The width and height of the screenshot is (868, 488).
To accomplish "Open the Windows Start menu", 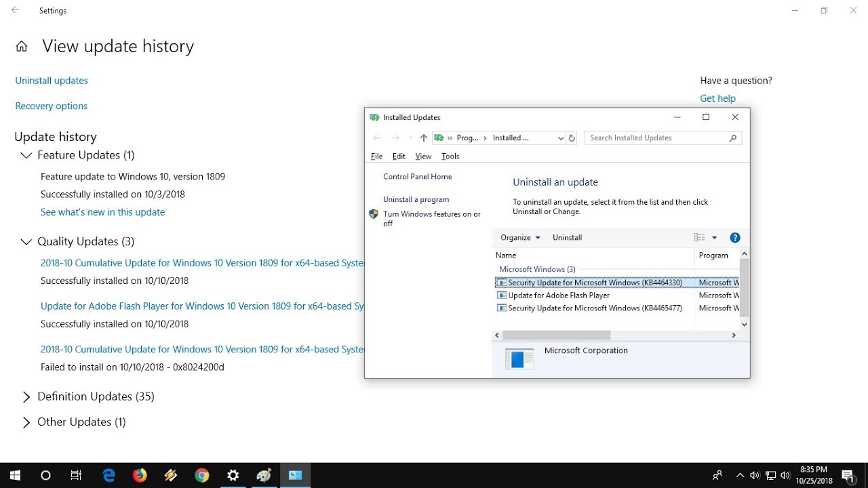I will click(15, 475).
